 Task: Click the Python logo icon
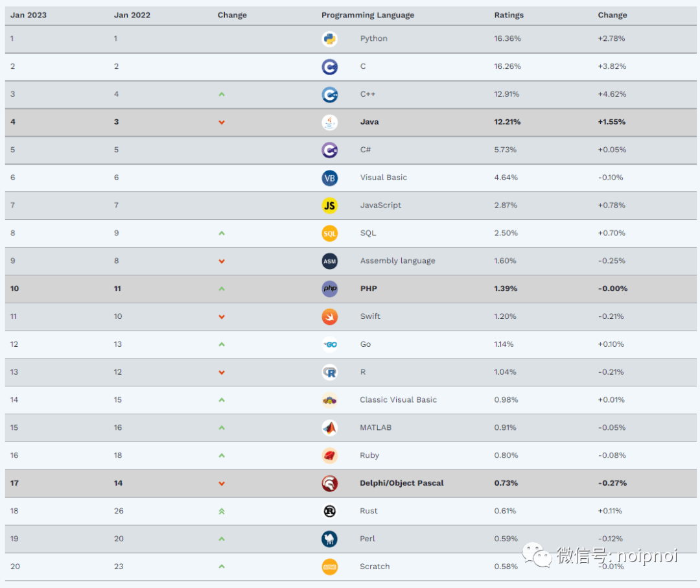click(x=330, y=39)
